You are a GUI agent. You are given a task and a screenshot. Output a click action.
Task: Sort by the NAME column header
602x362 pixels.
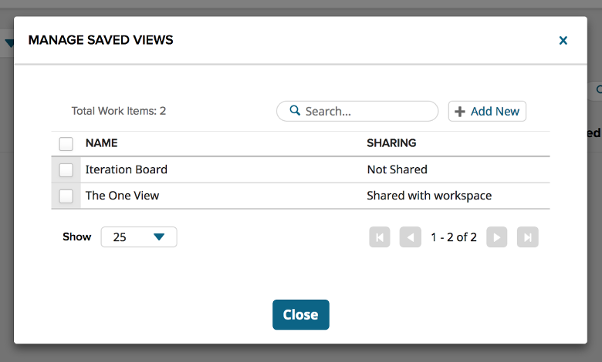coord(101,143)
